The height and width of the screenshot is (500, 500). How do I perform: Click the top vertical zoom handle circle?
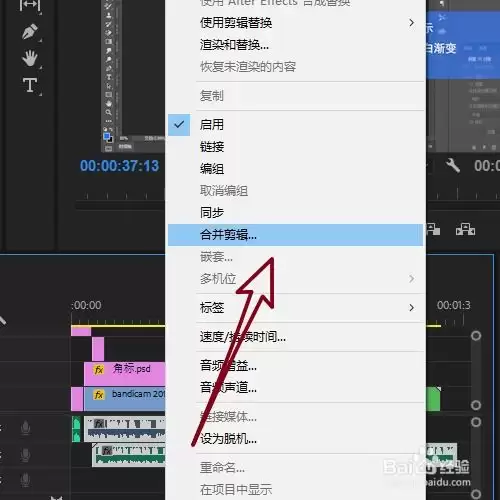476,336
